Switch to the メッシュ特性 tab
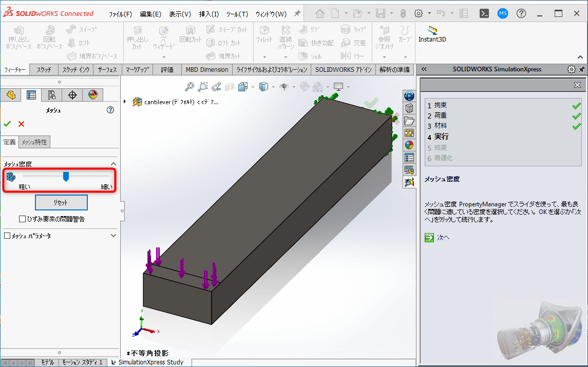 (x=34, y=142)
